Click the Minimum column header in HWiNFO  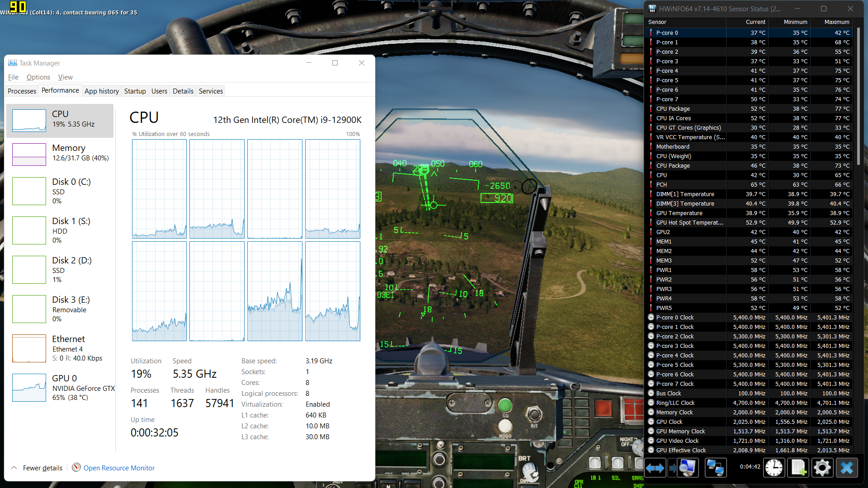point(789,22)
